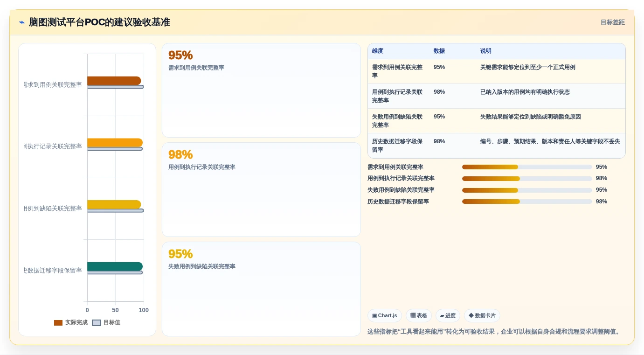Select the table row 历史数据迁移字段保留率

tap(497, 146)
